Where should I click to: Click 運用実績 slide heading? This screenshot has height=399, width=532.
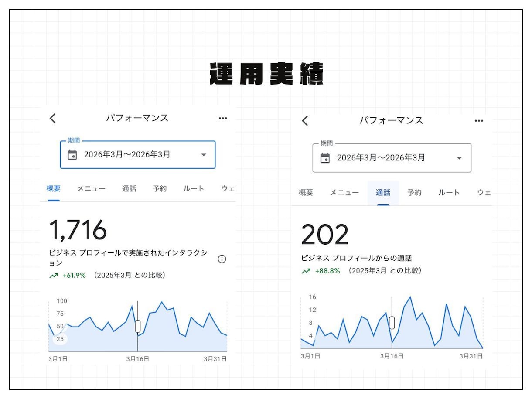pyautogui.click(x=266, y=74)
